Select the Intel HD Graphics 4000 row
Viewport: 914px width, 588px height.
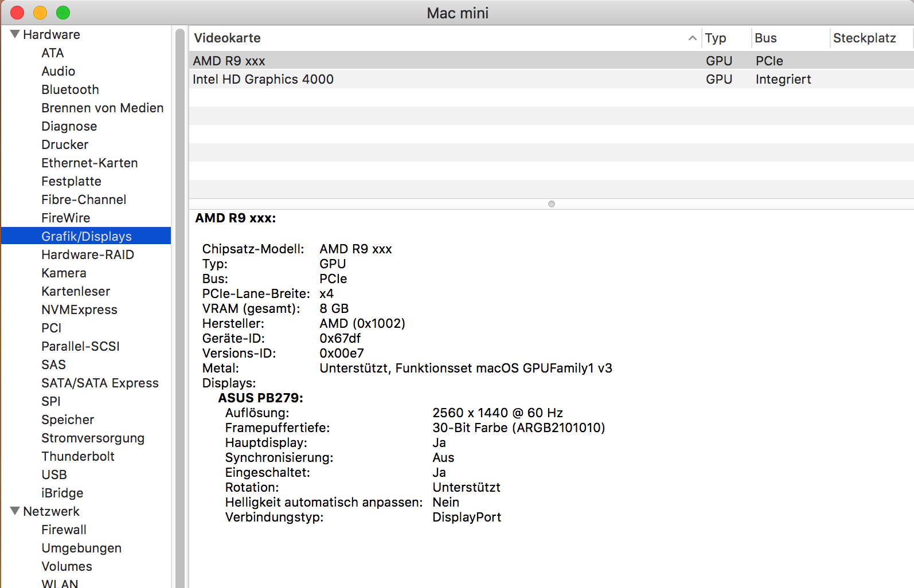551,79
